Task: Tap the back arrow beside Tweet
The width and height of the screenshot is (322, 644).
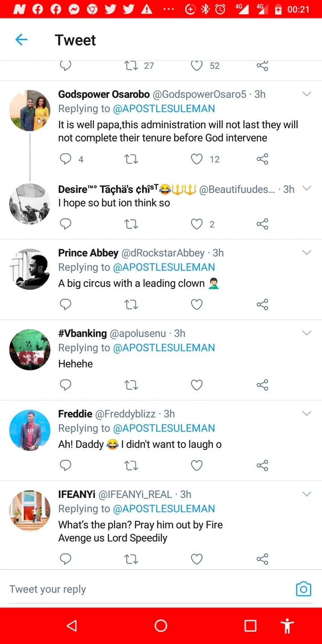Action: pyautogui.click(x=21, y=40)
